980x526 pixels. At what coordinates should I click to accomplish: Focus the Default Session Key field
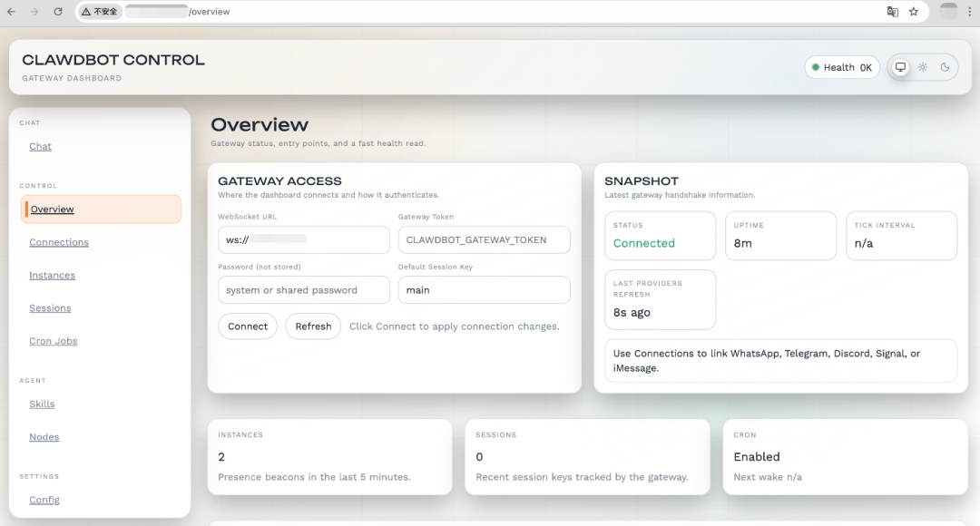(484, 290)
